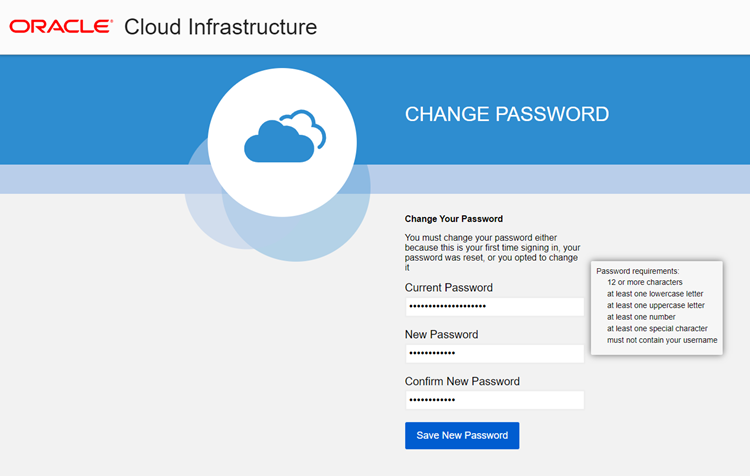
Task: Click the CHANGE PASSWORD banner title
Action: [x=506, y=114]
